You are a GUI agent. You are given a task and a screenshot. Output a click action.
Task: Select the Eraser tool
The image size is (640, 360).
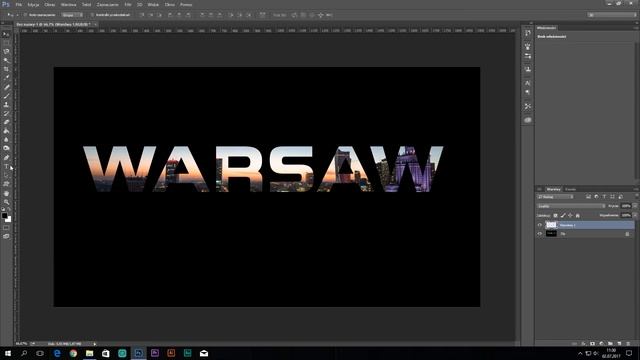pyautogui.click(x=6, y=122)
